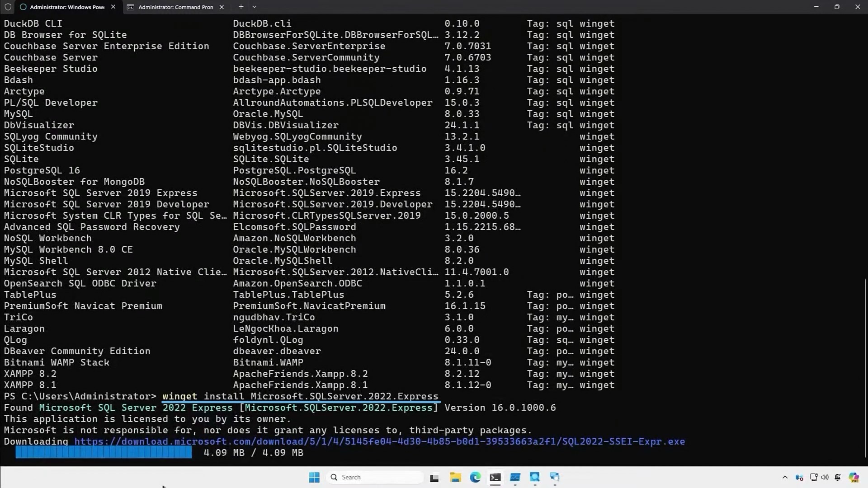The width and height of the screenshot is (868, 488).
Task: Click the '4.09 MB / 4.09 MB' size text
Action: tap(253, 453)
